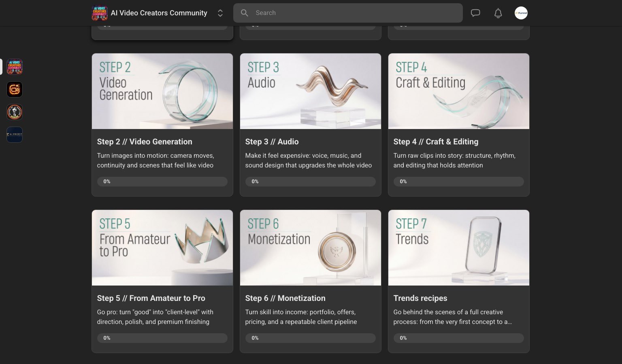The height and width of the screenshot is (364, 622).
Task: Open the notifications bell
Action: (x=498, y=13)
